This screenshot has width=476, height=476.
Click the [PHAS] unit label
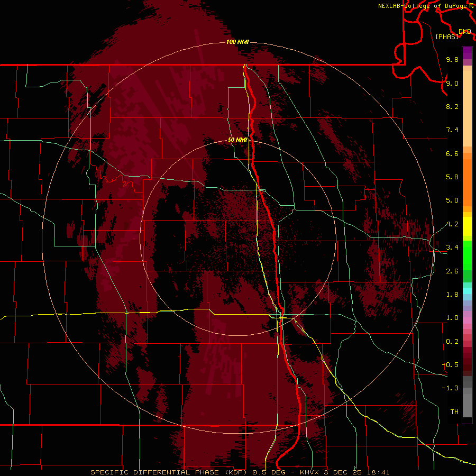pos(447,36)
